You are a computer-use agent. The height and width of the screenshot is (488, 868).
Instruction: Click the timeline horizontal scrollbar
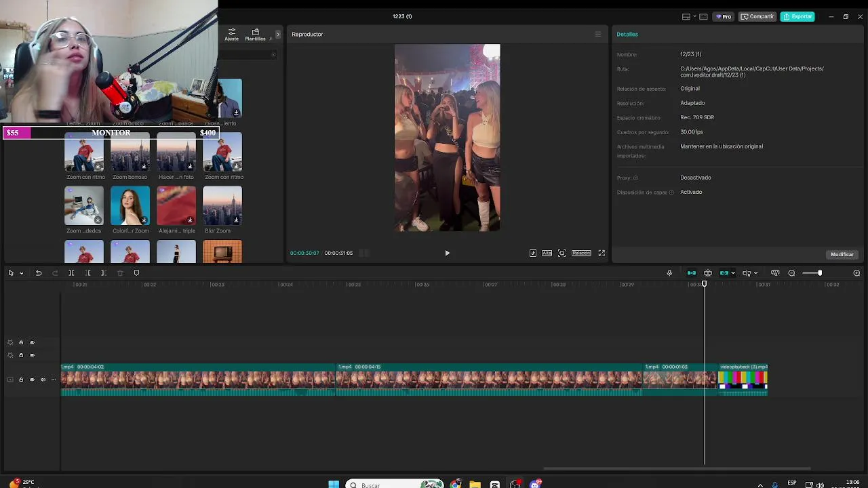coord(677,468)
